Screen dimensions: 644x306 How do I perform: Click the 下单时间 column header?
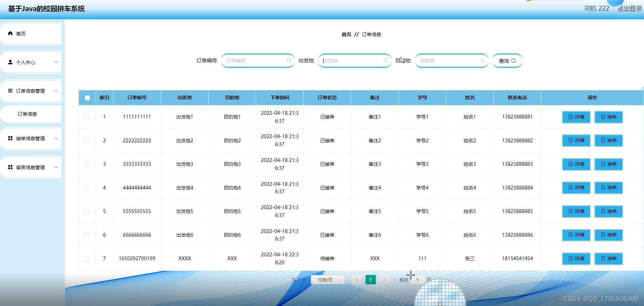pyautogui.click(x=280, y=98)
